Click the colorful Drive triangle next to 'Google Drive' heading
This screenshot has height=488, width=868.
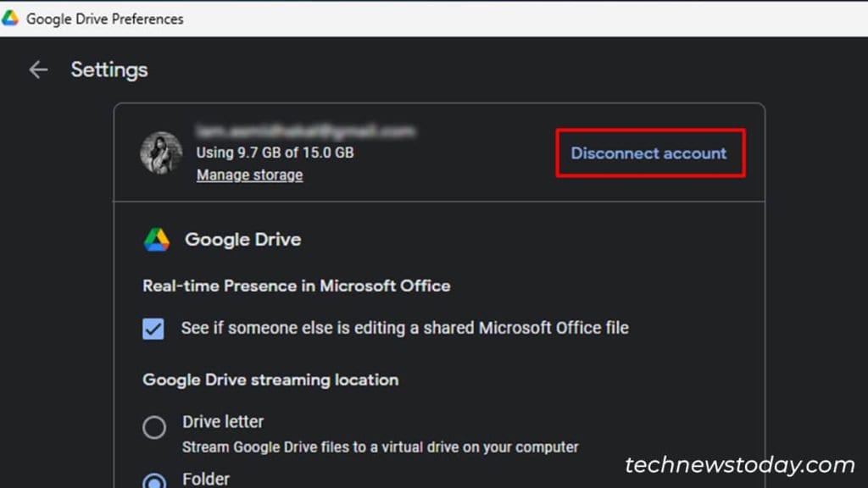pos(156,239)
